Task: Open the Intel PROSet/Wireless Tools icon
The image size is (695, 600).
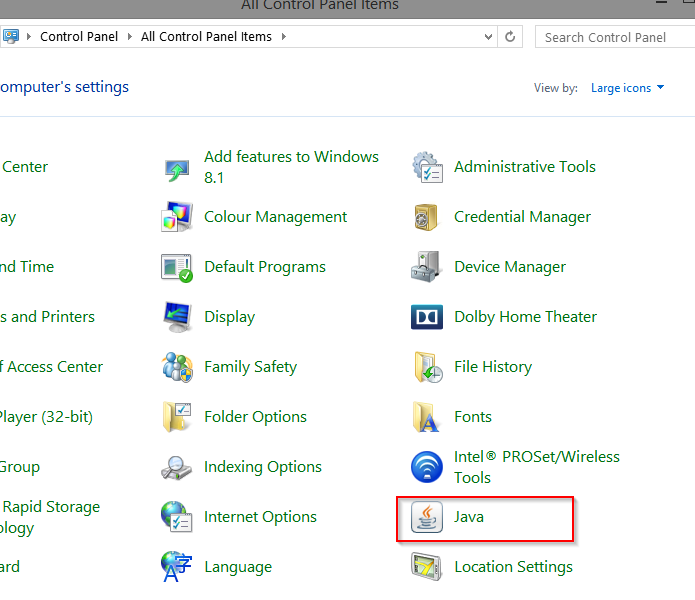Action: point(427,467)
